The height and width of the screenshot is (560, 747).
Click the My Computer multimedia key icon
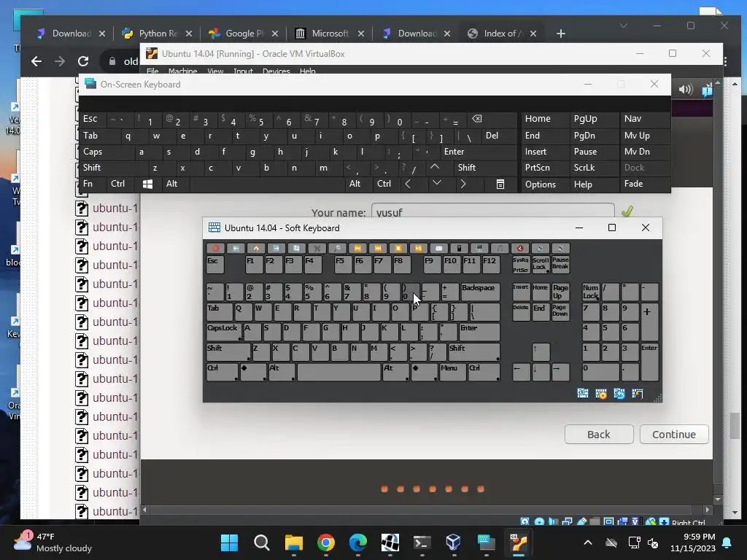[x=479, y=248]
